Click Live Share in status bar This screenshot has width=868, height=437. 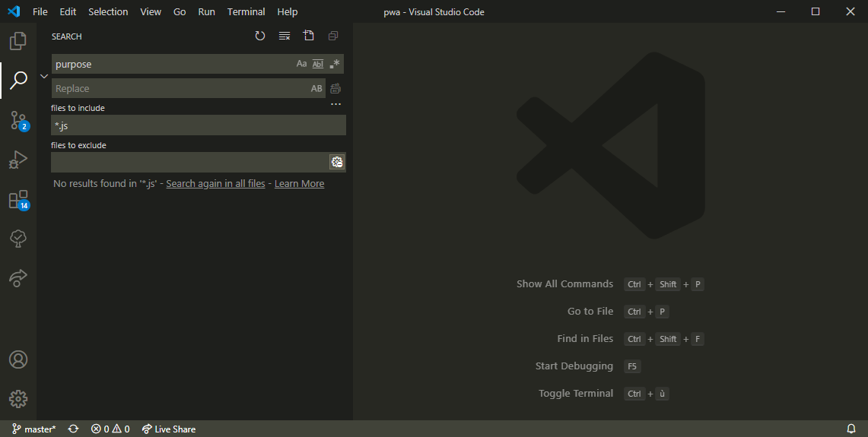pos(169,429)
